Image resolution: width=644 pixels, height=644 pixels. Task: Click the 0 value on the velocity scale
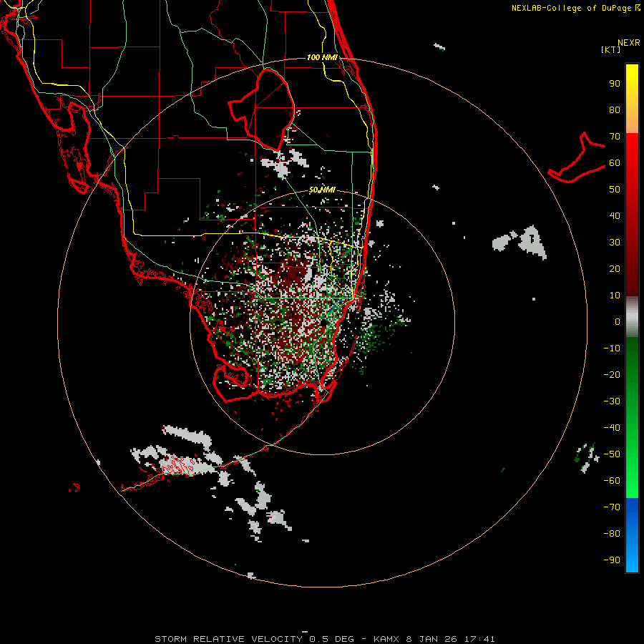[618, 321]
